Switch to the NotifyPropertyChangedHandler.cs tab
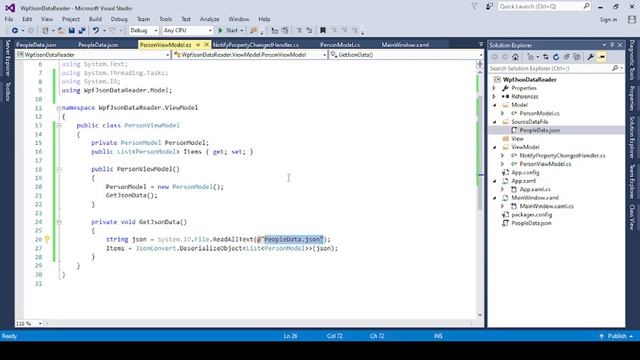640x360 pixels. click(x=256, y=45)
